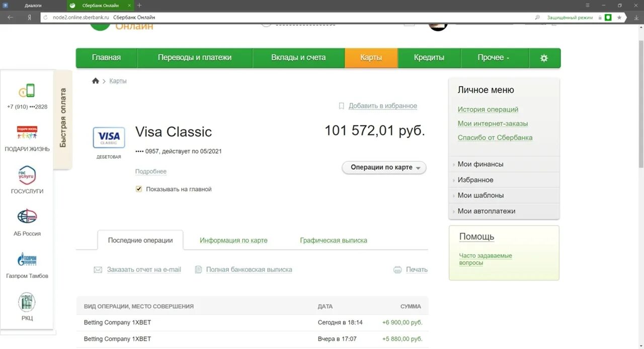Click the document icon for full bank statement

(198, 269)
